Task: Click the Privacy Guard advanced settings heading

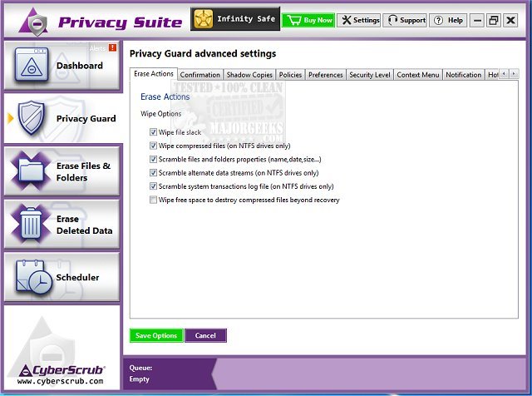Action: 203,54
